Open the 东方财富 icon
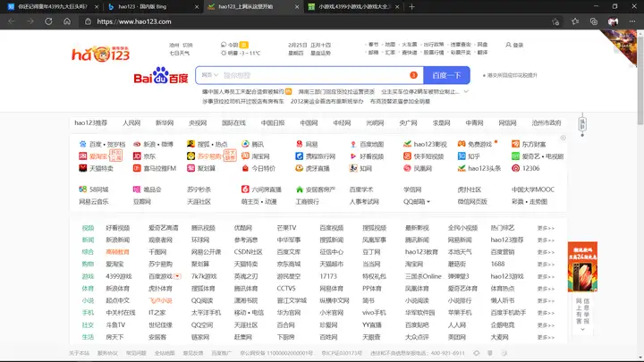Image resolution: width=644 pixels, height=362 pixels. click(x=515, y=144)
